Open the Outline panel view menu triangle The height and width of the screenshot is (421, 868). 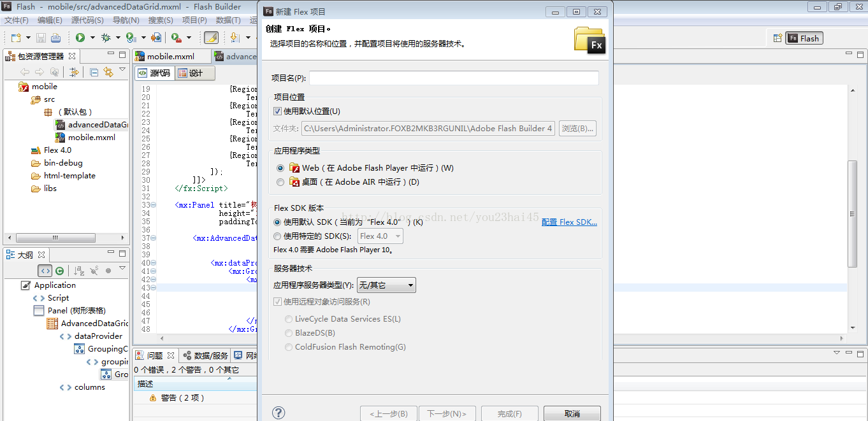click(x=122, y=269)
